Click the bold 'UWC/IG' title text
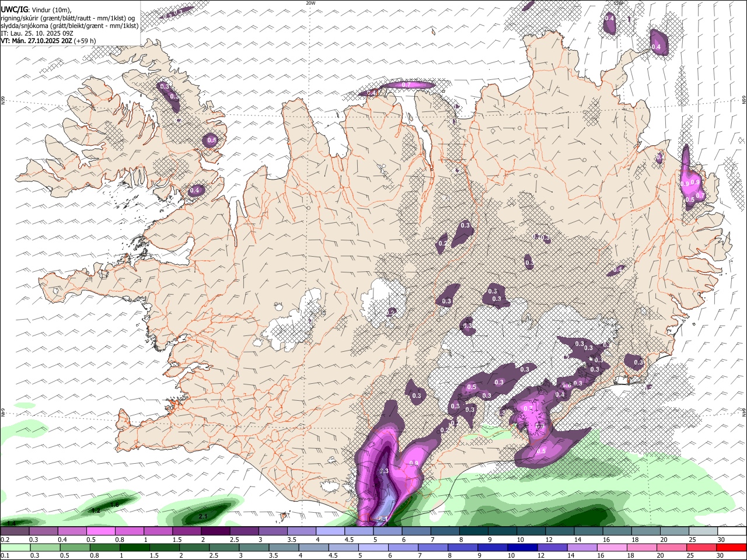 coord(14,9)
